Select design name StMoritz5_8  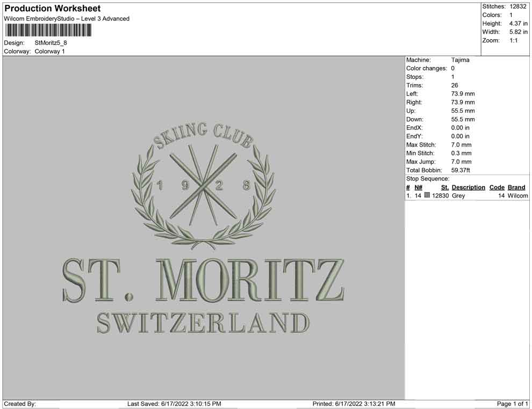click(x=51, y=43)
